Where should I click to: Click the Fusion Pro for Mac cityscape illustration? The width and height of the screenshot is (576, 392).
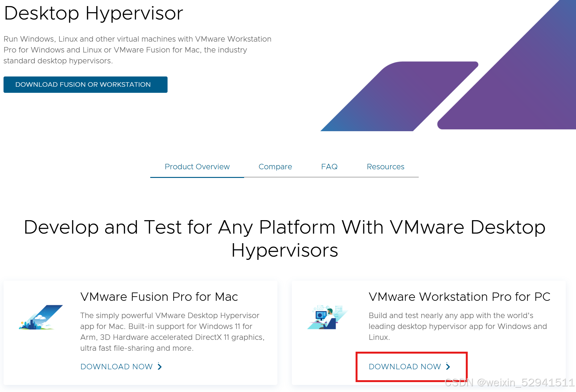point(41,317)
